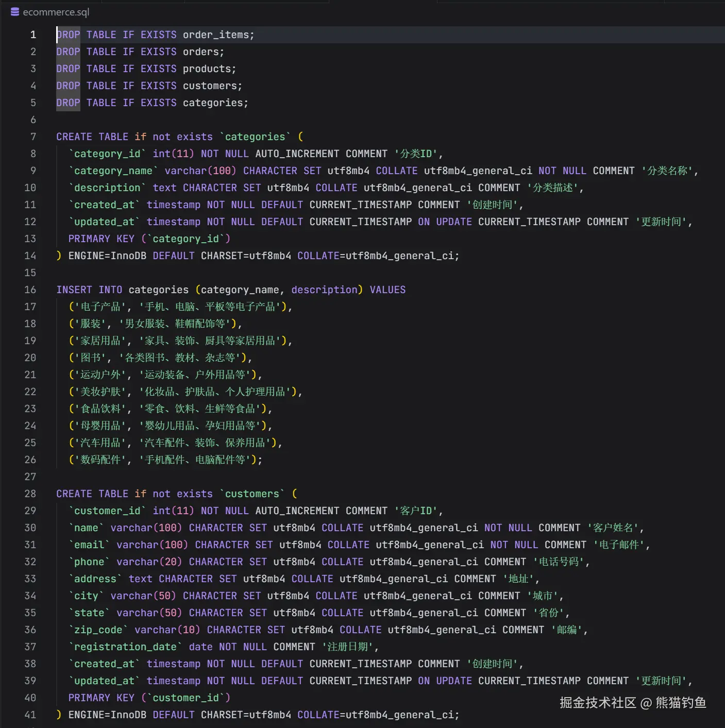The width and height of the screenshot is (725, 728).
Task: Click line number 1 in the gutter
Action: pos(33,35)
